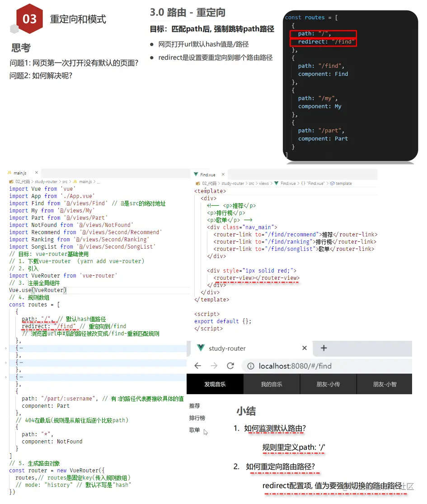427x504 pixels.
Task: Click router-link to="/find/ranking" line in Find.vue
Action: (x=295, y=242)
